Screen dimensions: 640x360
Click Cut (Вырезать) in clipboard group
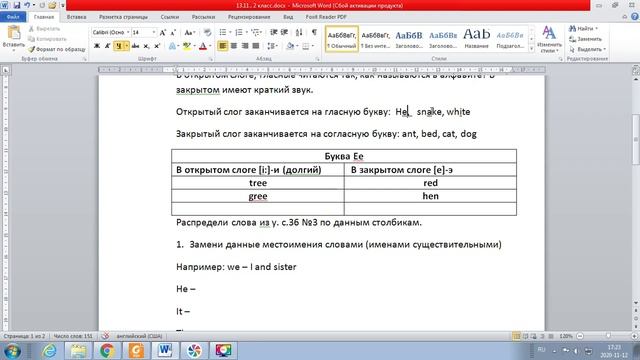(44, 29)
